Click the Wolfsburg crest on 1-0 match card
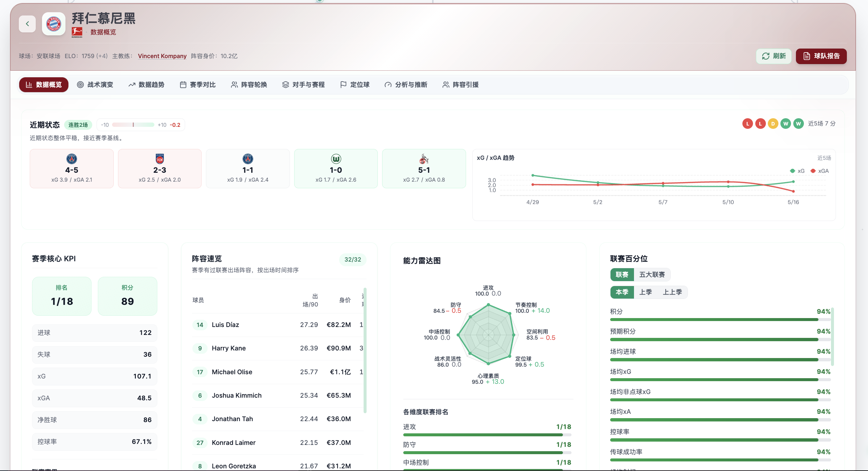Viewport: 868px width, 471px height. [x=336, y=159]
